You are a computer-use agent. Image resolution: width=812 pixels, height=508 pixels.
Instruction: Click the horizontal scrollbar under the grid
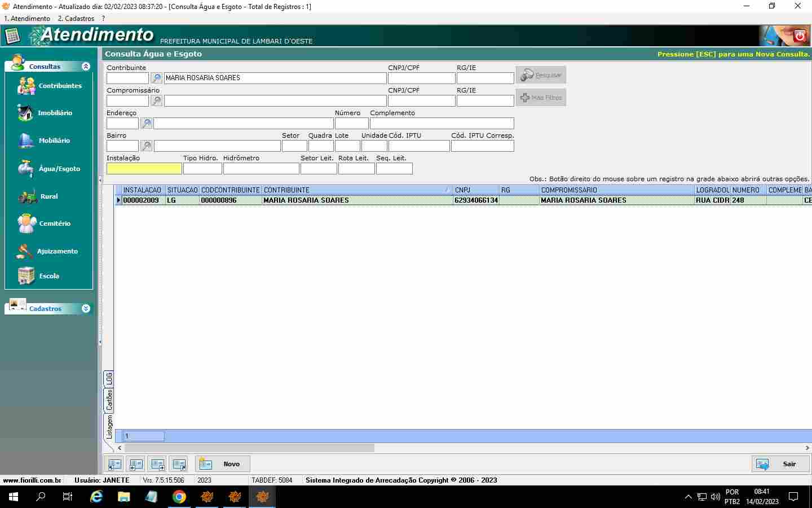point(249,448)
